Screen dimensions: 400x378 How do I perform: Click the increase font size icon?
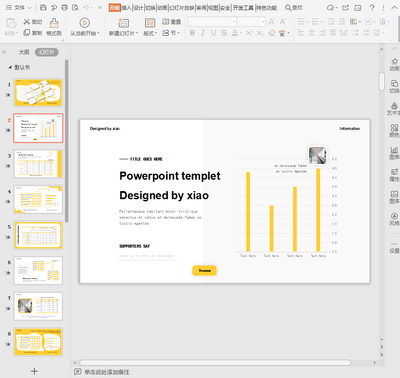272,22
